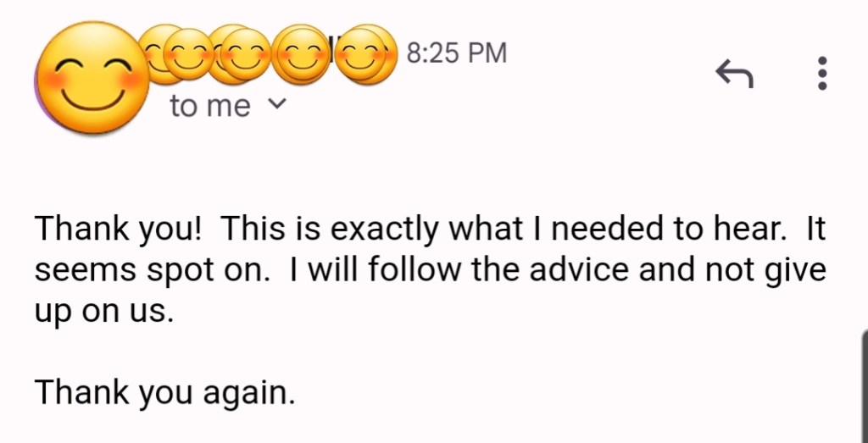
Task: Click the reply arrow icon
Action: pos(735,75)
